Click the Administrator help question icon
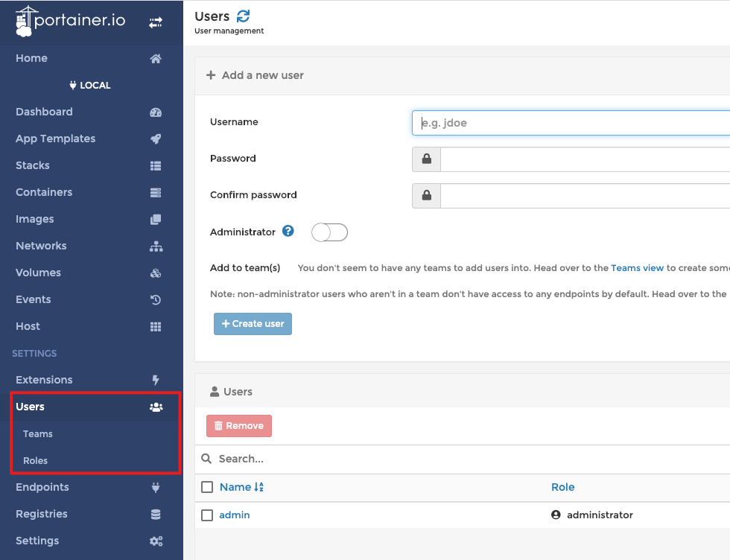 [x=288, y=232]
